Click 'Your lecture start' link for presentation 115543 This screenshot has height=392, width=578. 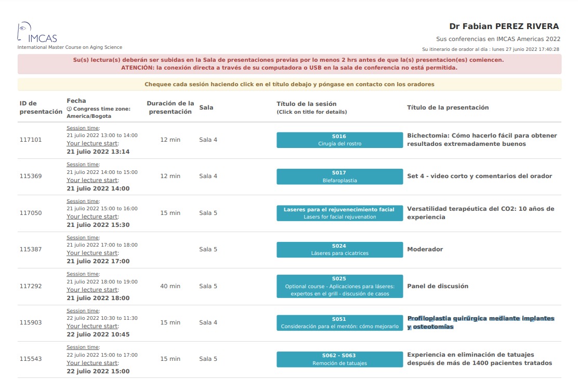[92, 363]
